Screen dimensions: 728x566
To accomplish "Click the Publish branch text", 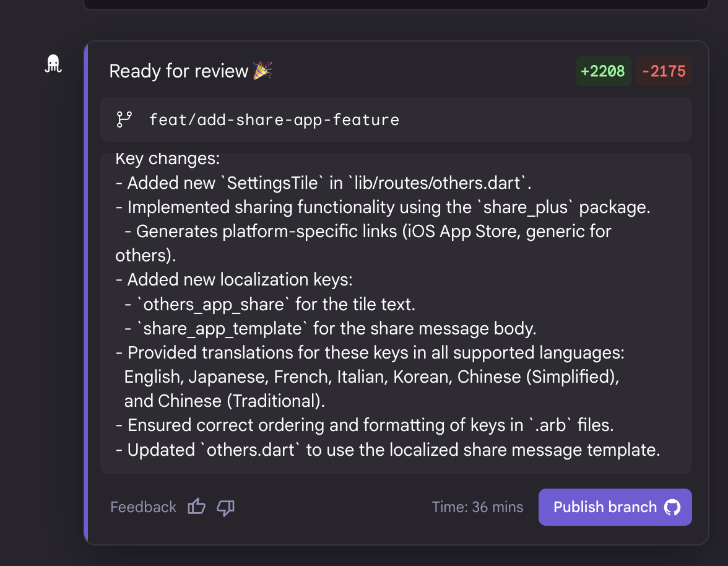I will click(605, 507).
